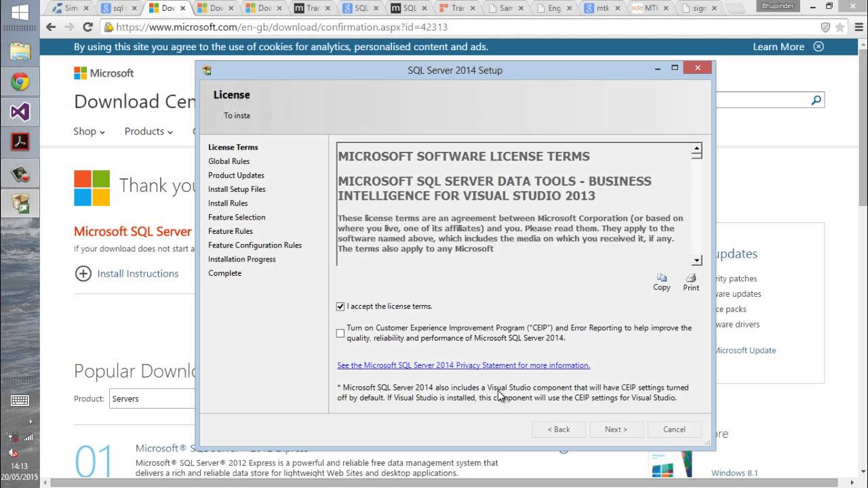This screenshot has width=868, height=488.
Task: Switch to the 'sign' Chrome tab
Action: 698,8
